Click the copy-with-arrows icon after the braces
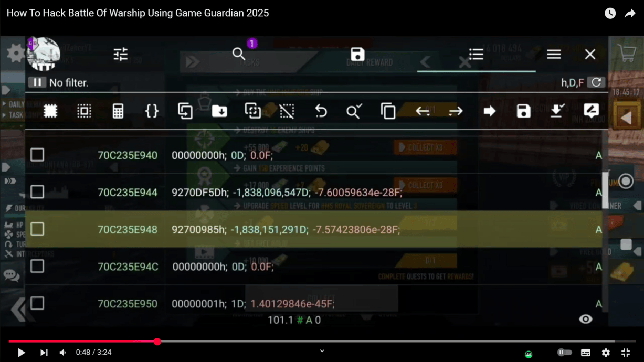Viewport: 644px width, 362px height. pyautogui.click(x=185, y=111)
